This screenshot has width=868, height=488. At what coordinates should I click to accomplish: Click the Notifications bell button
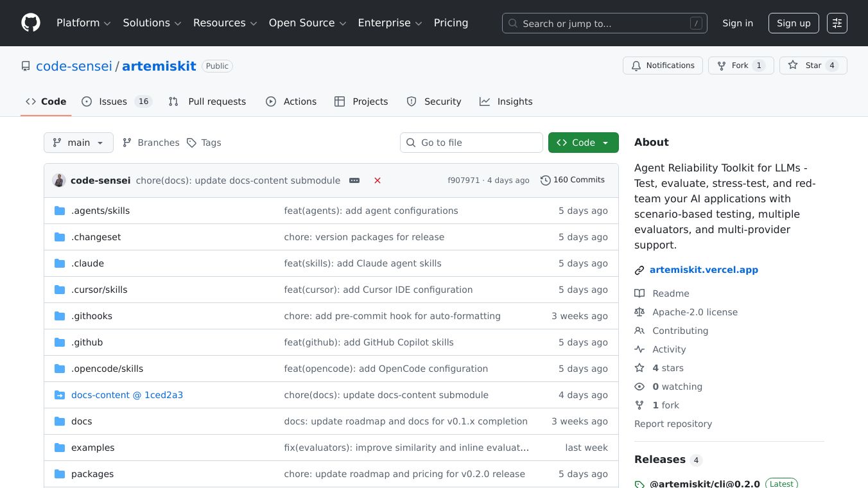[663, 65]
